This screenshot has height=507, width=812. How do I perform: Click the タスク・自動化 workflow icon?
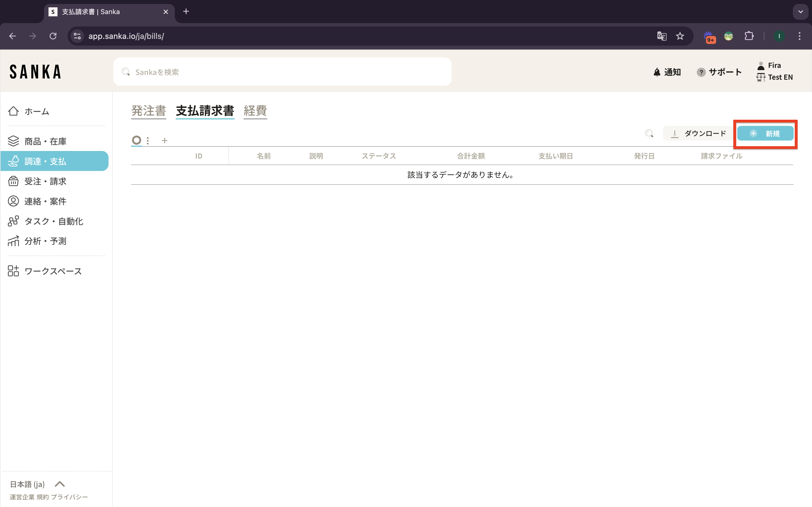(x=14, y=221)
